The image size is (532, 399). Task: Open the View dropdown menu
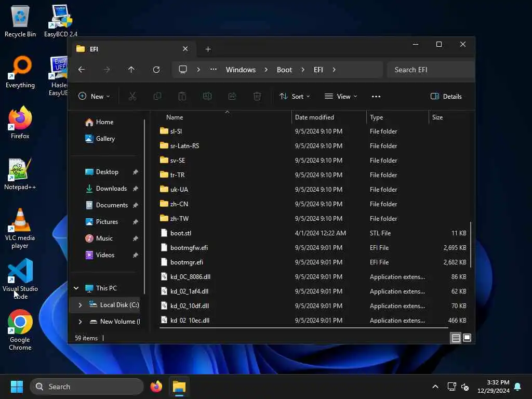pyautogui.click(x=341, y=96)
